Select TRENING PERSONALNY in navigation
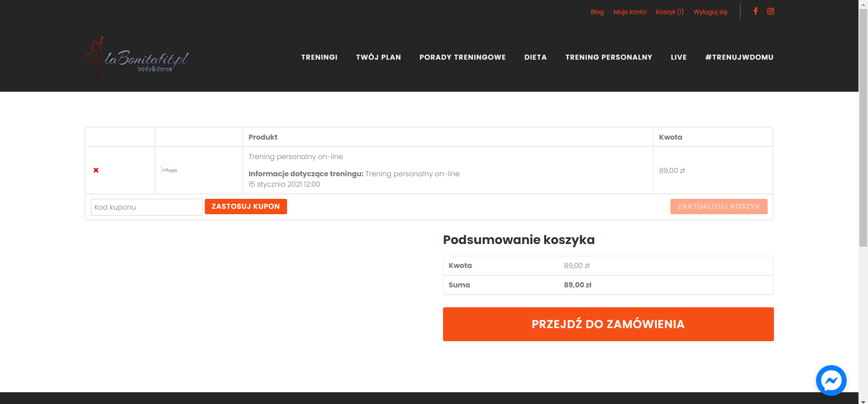 pos(609,57)
